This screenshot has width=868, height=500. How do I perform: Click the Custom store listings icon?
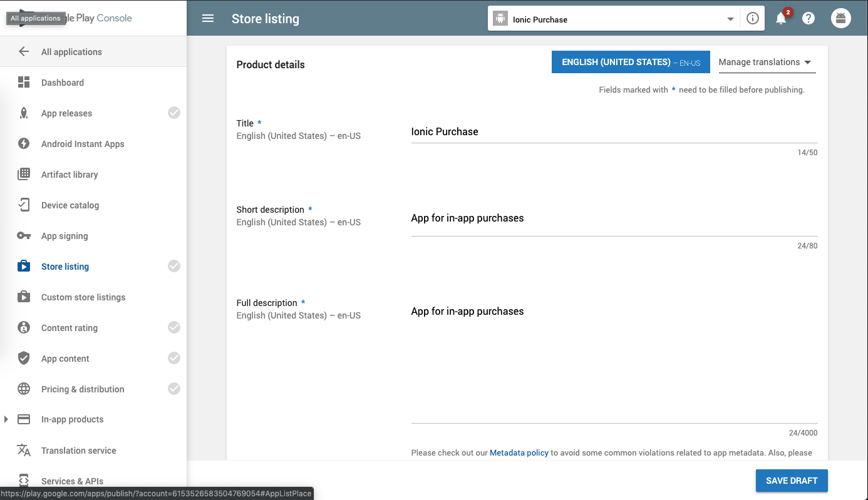coord(24,297)
